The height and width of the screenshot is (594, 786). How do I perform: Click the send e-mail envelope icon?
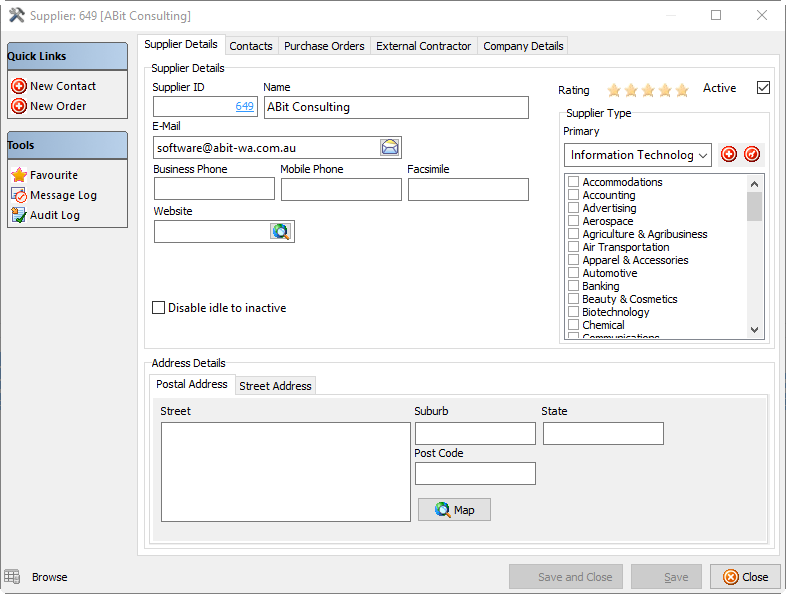tap(390, 147)
